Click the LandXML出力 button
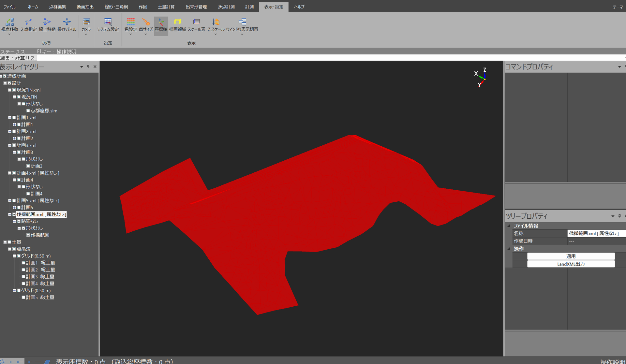The height and width of the screenshot is (364, 626). [x=571, y=264]
